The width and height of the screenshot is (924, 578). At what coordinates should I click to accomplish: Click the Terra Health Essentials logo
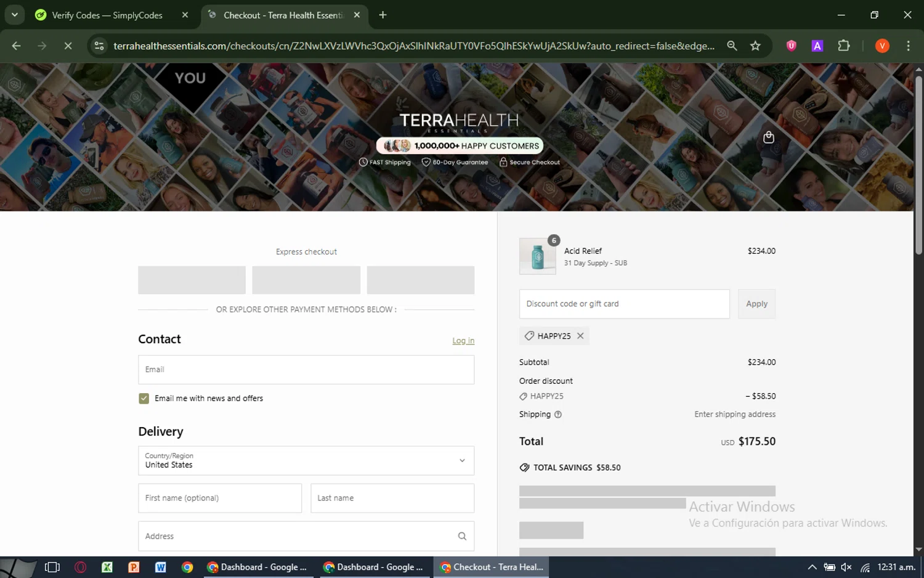[x=459, y=122]
